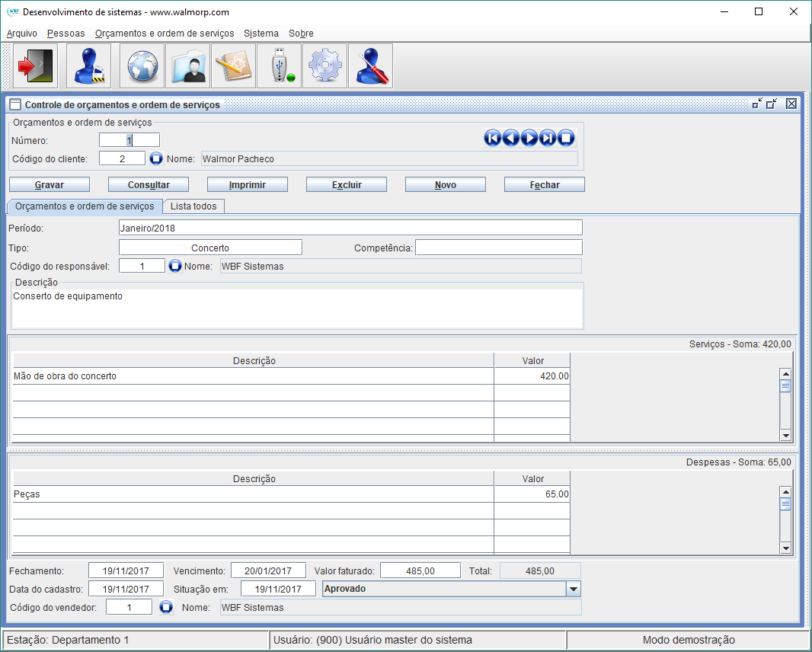Jump to the last record

547,138
